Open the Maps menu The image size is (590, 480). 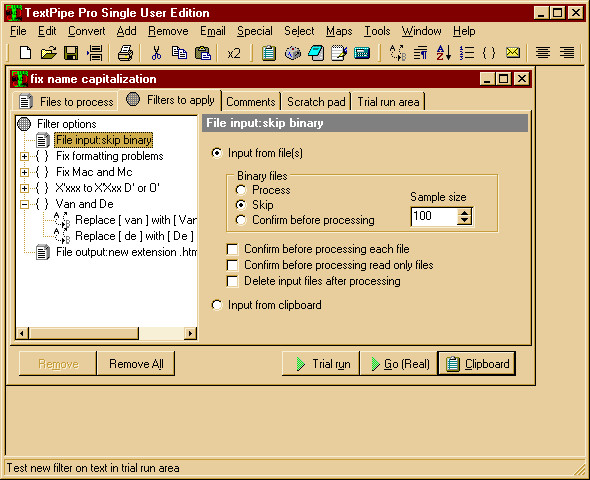339,31
